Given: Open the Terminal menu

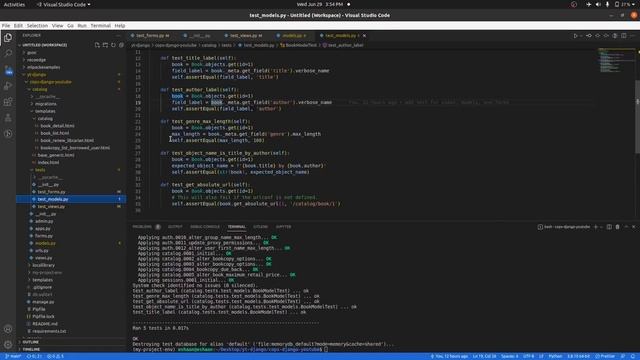Looking at the screenshot, I should point(100,25).
